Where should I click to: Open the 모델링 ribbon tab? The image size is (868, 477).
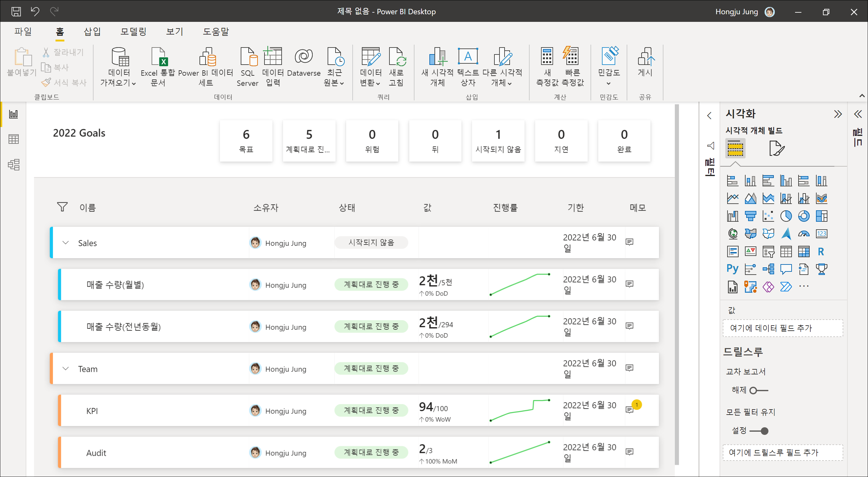(x=134, y=31)
